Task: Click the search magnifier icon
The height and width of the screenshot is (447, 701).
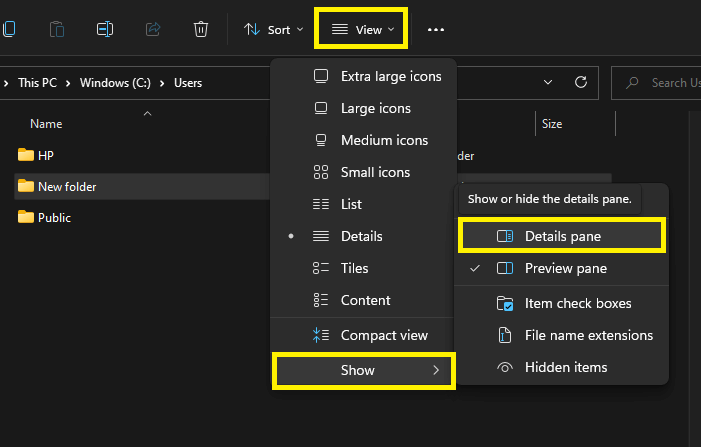Action: point(633,83)
